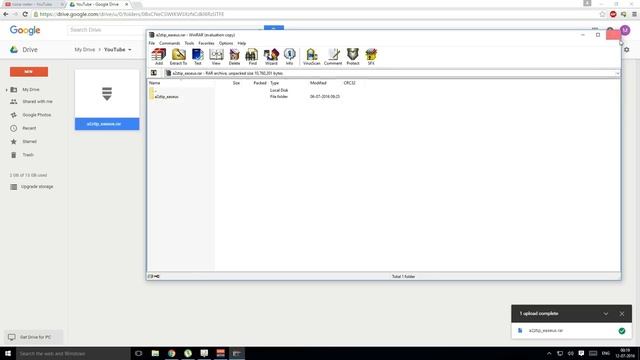Open the Options menu in WinRAR
The width and height of the screenshot is (640, 360).
pyautogui.click(x=226, y=43)
